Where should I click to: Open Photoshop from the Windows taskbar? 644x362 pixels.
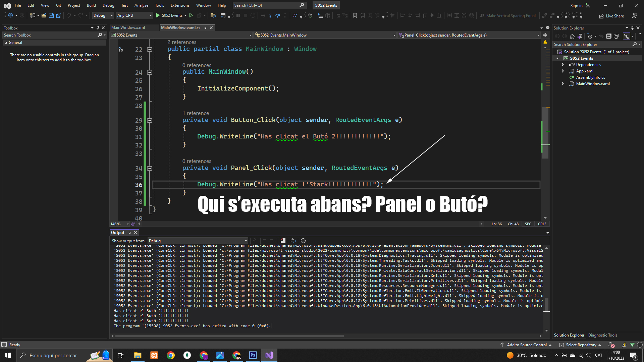[253, 355]
